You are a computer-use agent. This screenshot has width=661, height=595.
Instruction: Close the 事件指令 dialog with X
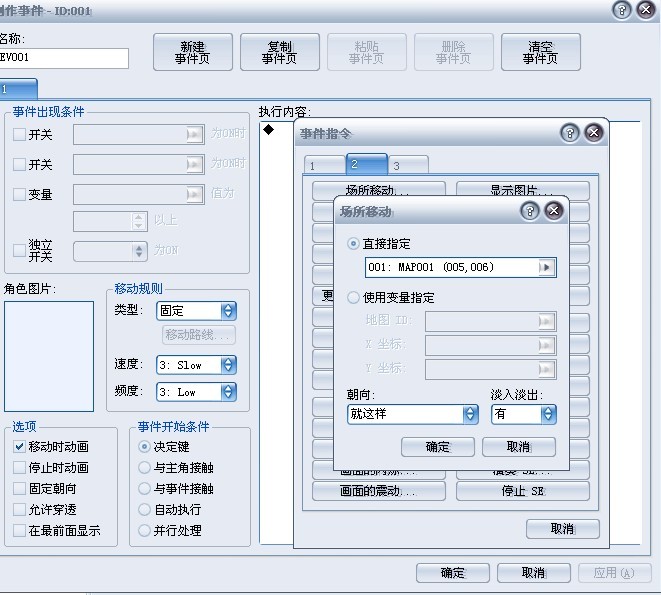594,133
